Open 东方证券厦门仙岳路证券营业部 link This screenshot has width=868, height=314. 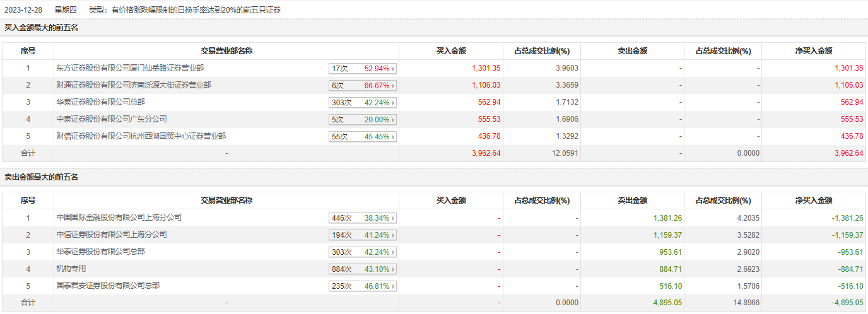pyautogui.click(x=129, y=68)
